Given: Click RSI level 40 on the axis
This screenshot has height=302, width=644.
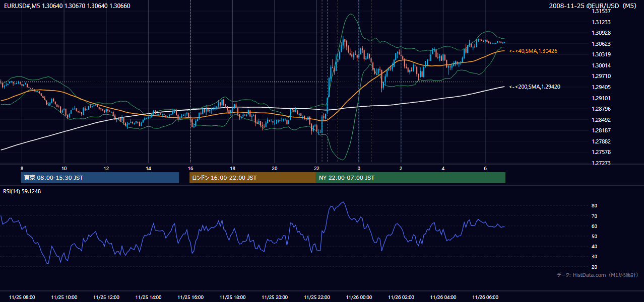Looking at the screenshot, I should tap(594, 246).
